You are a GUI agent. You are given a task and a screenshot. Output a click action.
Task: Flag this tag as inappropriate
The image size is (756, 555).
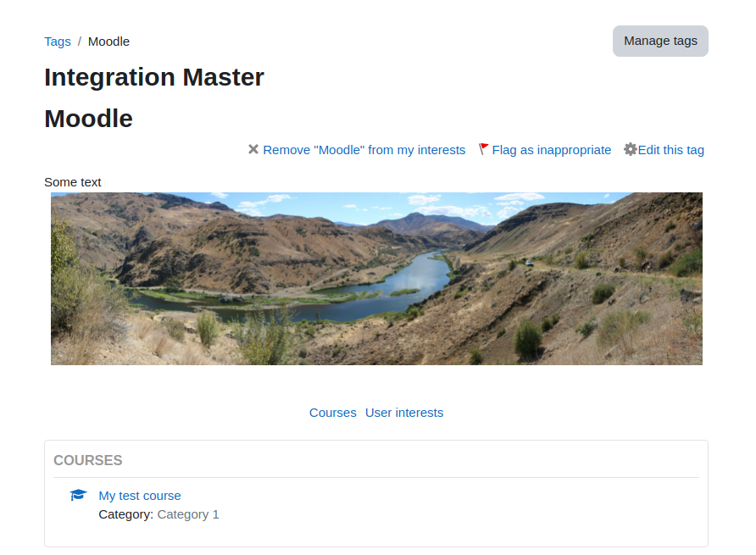pyautogui.click(x=551, y=150)
